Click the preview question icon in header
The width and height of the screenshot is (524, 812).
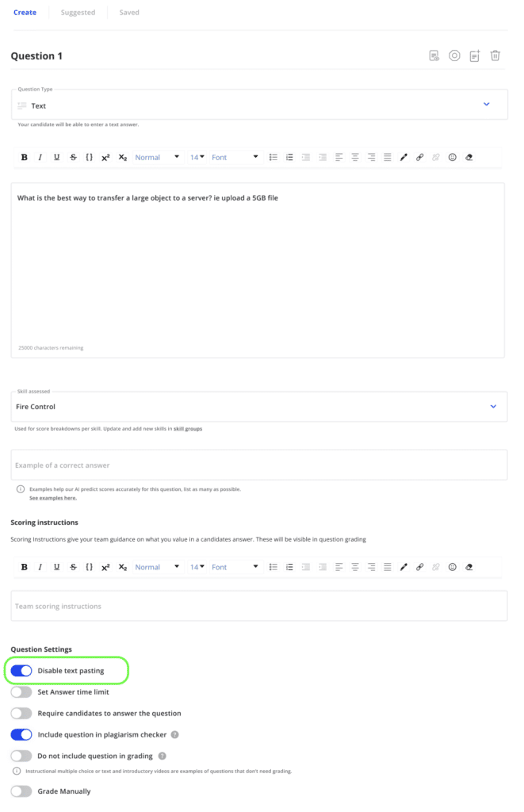(434, 56)
